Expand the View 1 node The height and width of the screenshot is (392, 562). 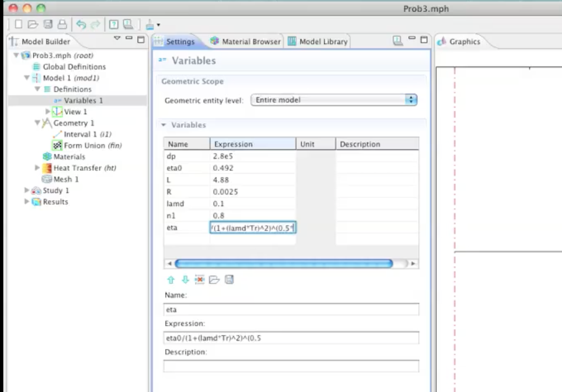pyautogui.click(x=47, y=111)
